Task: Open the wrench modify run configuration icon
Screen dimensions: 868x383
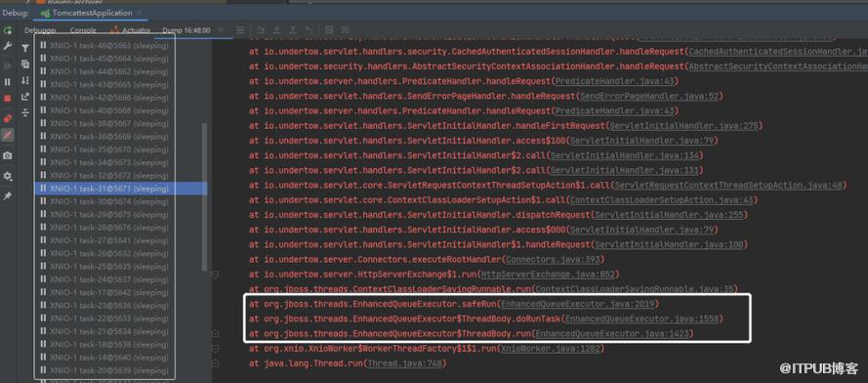Action: 7,47
